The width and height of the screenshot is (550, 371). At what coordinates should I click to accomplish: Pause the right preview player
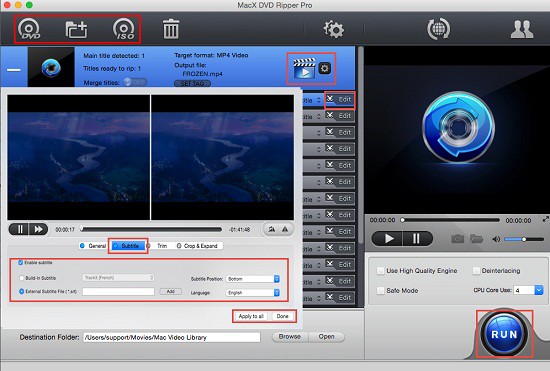pos(417,239)
